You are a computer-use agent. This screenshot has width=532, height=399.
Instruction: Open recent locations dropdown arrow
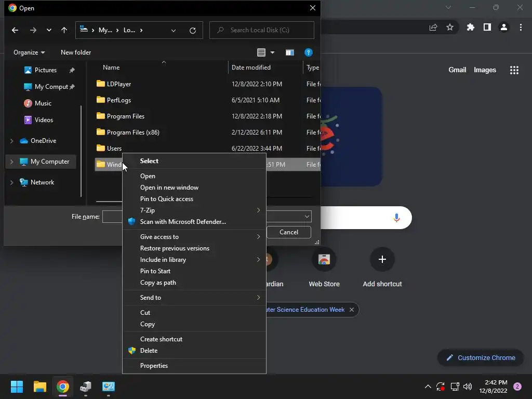tap(49, 30)
